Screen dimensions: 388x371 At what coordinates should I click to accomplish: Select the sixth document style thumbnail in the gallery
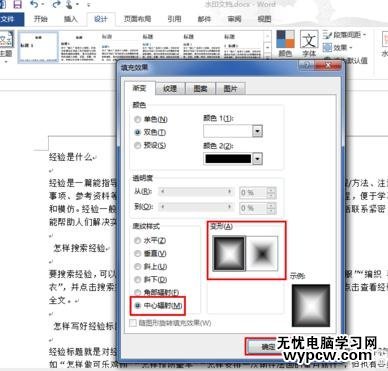(242, 47)
